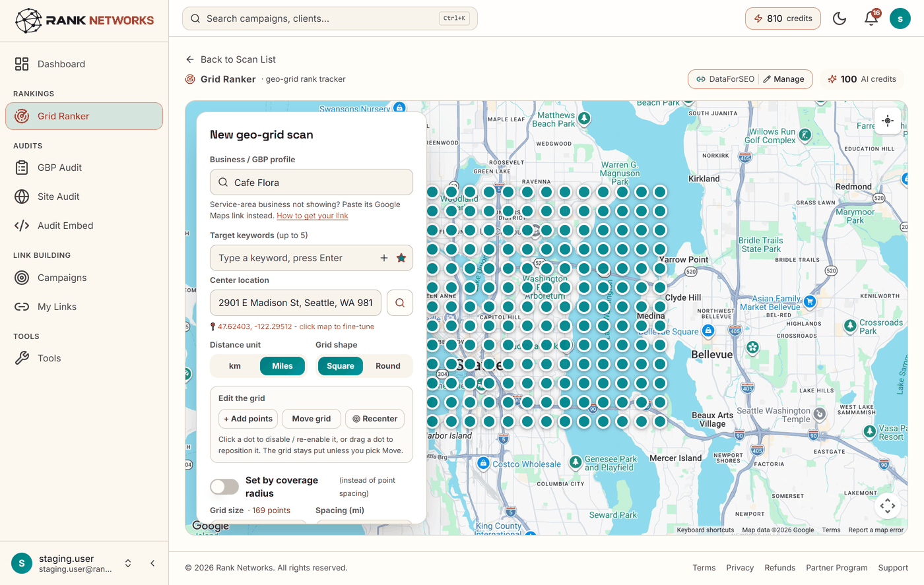Open Campaigns in Link Building
This screenshot has width=924, height=585.
pos(84,278)
